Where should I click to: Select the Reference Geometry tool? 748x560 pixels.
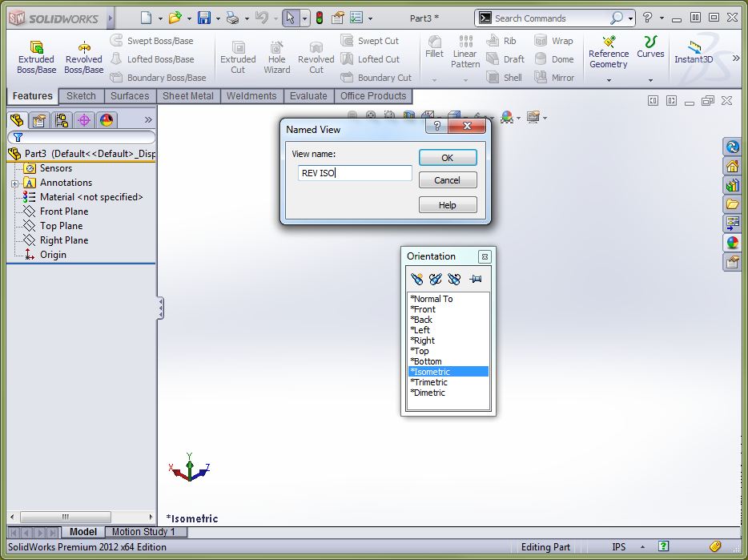click(608, 53)
